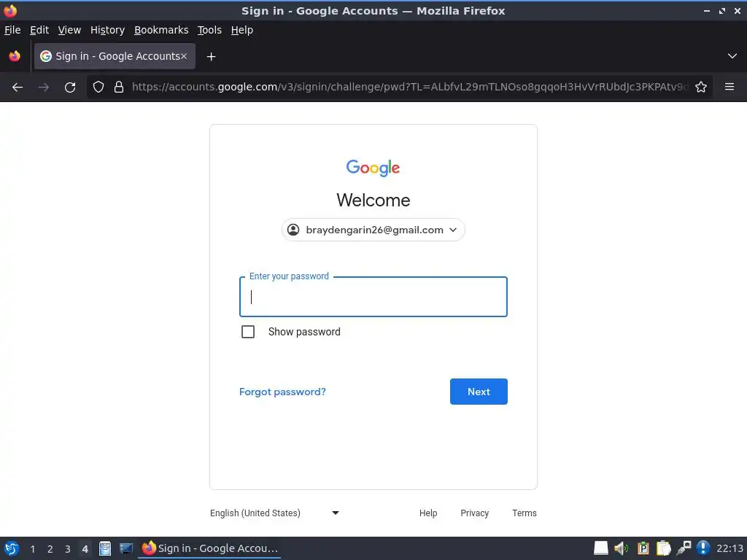Click the white keyboard layout tray icon
This screenshot has width=747, height=560.
point(601,548)
